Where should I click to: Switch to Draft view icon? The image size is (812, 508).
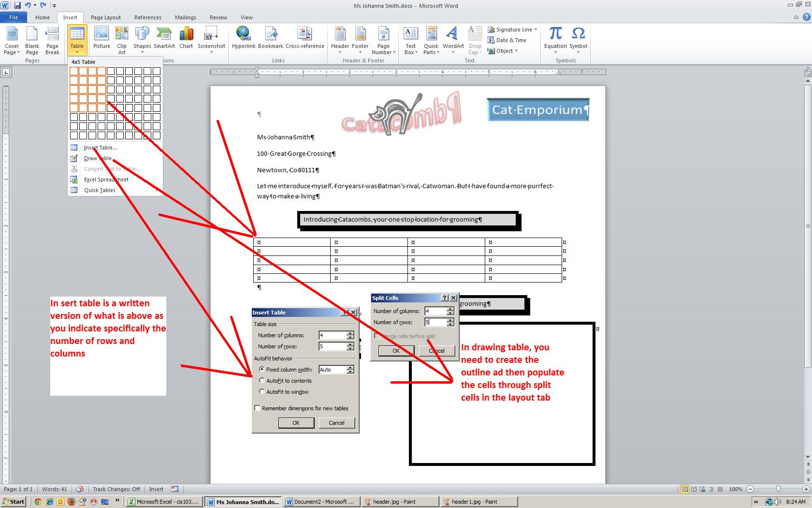point(720,489)
